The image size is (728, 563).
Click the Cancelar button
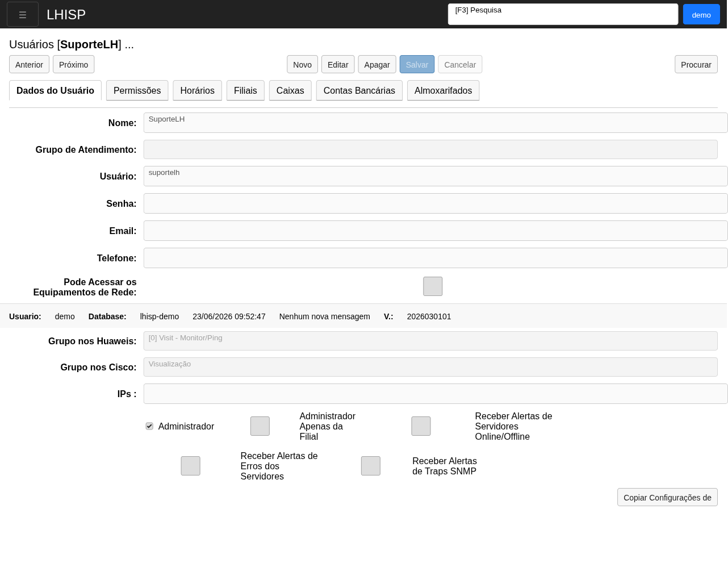[460, 64]
